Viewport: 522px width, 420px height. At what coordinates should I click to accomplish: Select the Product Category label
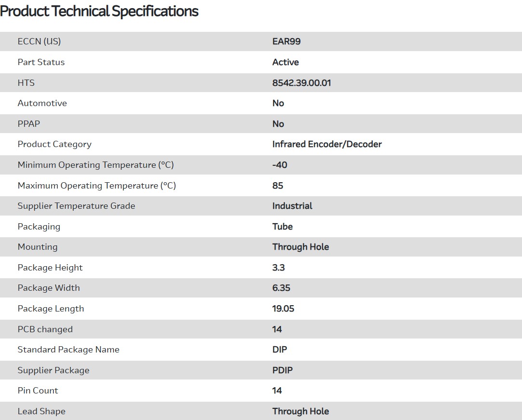pos(54,144)
